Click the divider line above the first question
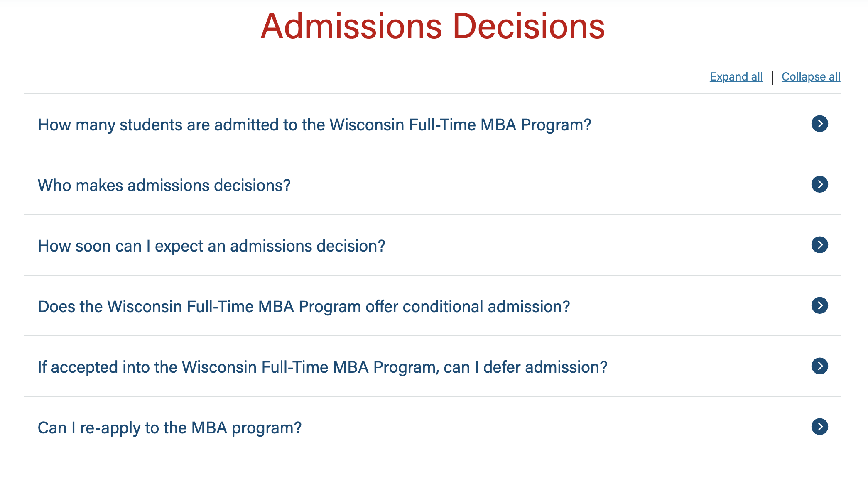The width and height of the screenshot is (868, 479). click(x=432, y=93)
